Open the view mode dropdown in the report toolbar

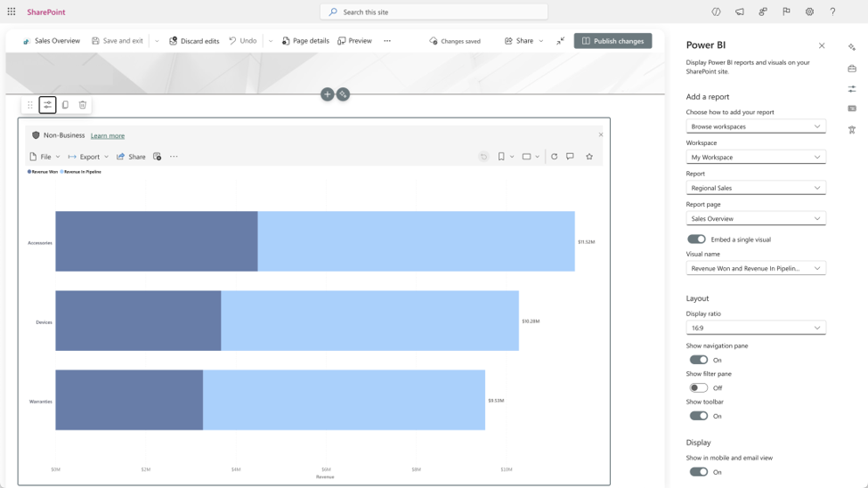[x=531, y=157]
